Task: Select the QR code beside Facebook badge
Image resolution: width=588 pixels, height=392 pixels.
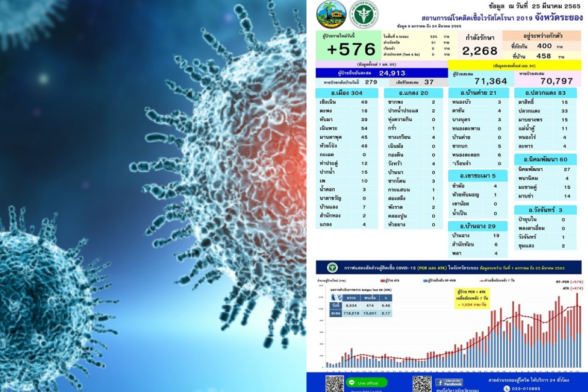Action: [422, 383]
